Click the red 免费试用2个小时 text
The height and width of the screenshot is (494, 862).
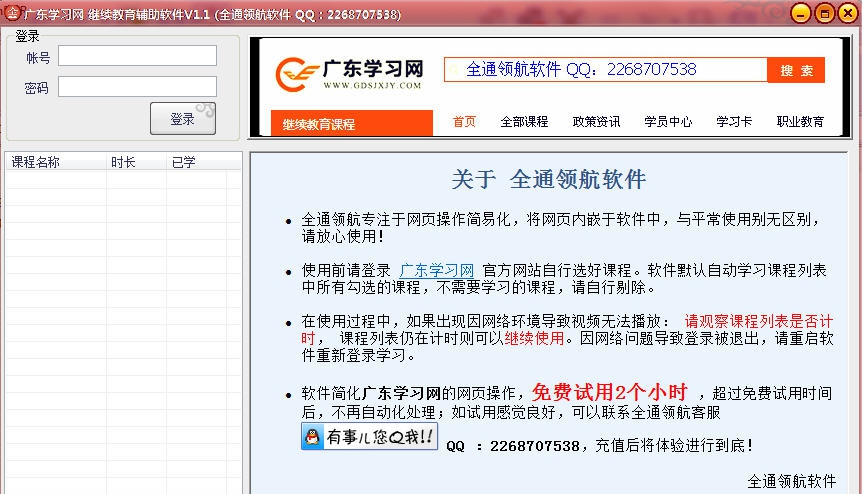click(x=610, y=392)
